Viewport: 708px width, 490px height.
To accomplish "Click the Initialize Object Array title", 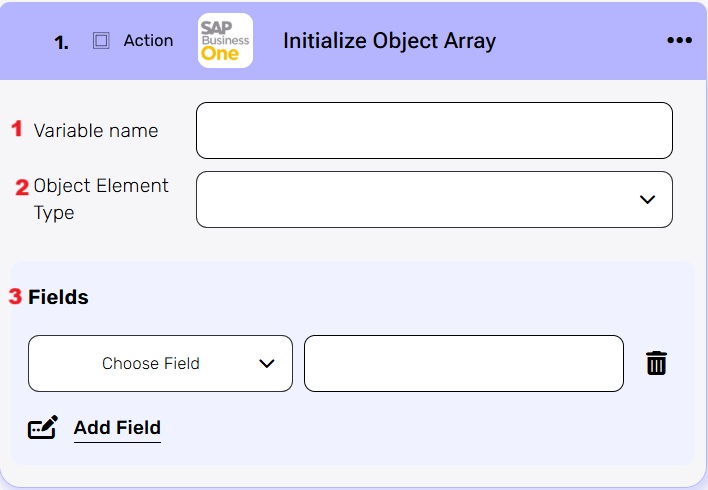I will coord(389,41).
